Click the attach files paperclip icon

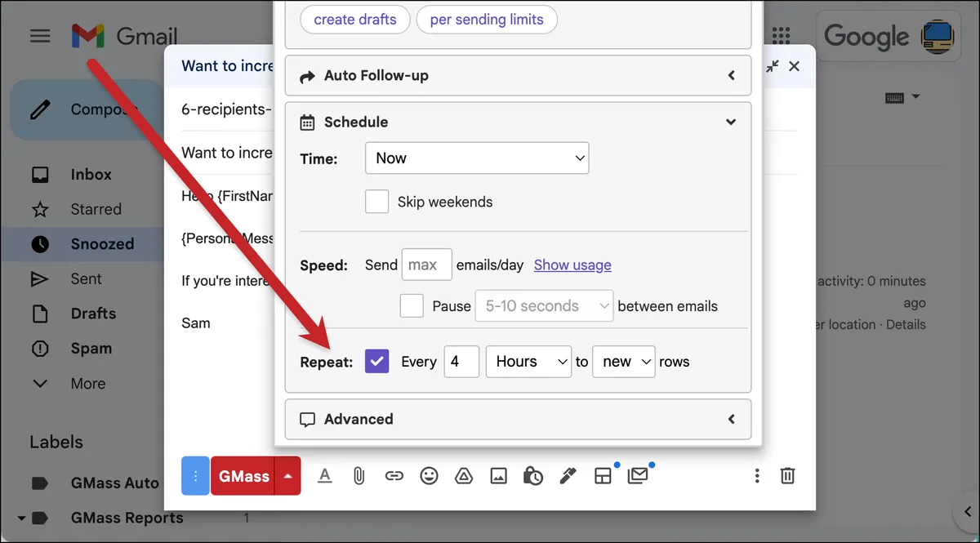[x=359, y=476]
